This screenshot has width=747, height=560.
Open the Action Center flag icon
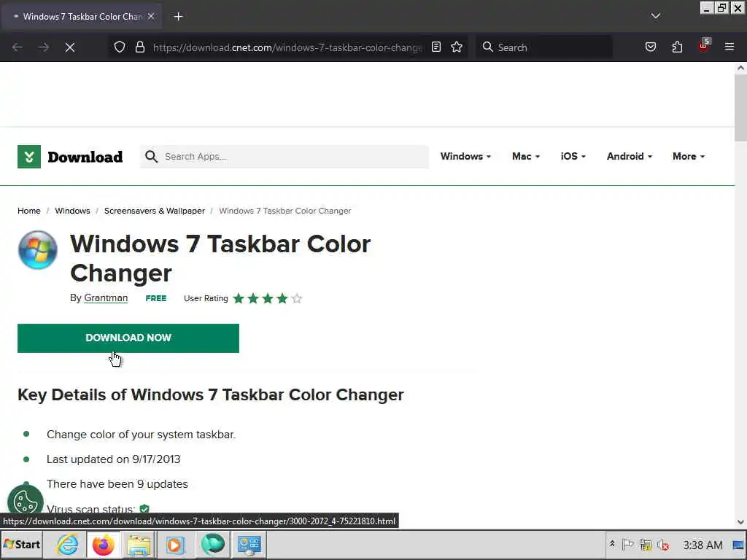(628, 544)
